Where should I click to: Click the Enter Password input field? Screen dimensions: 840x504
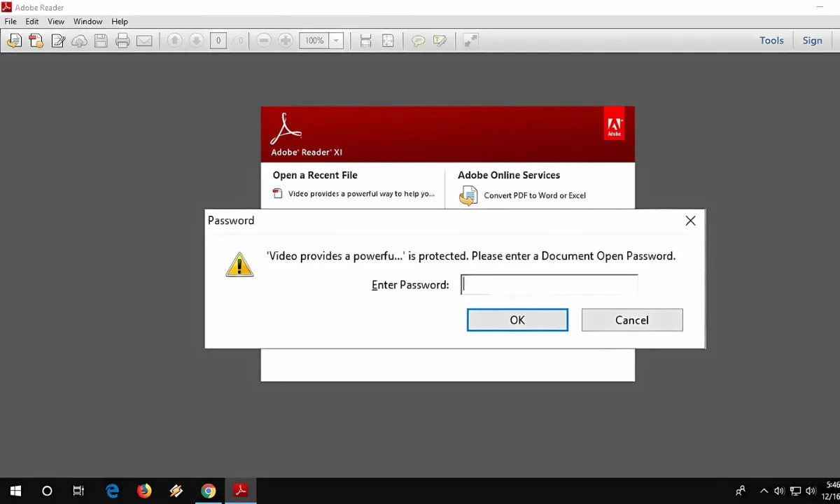point(549,284)
